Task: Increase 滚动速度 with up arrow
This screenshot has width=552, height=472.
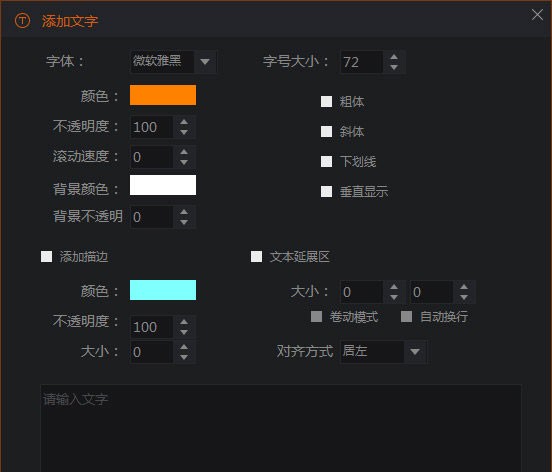Action: click(184, 152)
